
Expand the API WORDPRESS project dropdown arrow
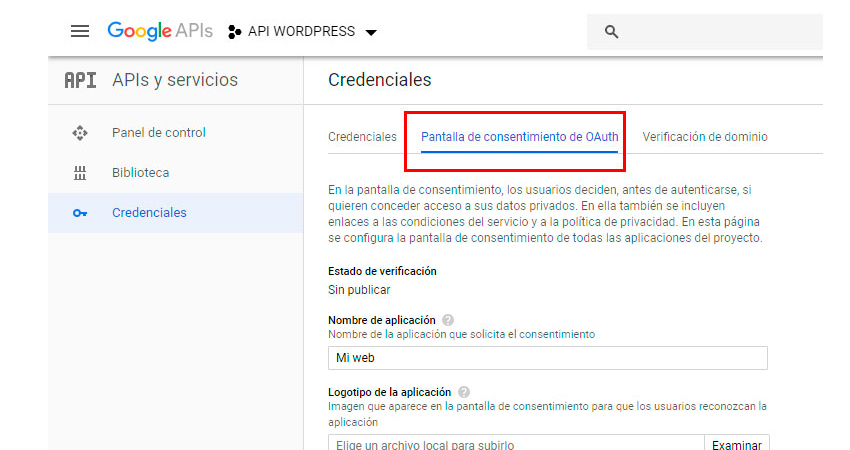[371, 33]
